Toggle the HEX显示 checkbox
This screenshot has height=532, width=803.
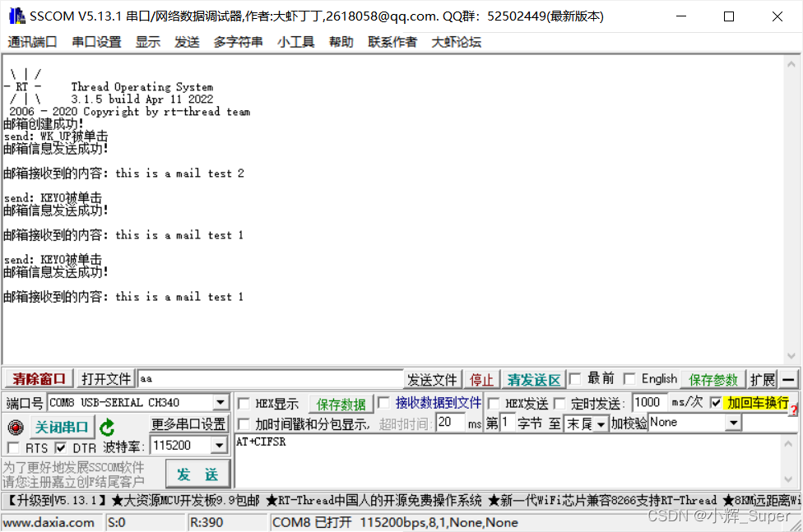coord(244,404)
